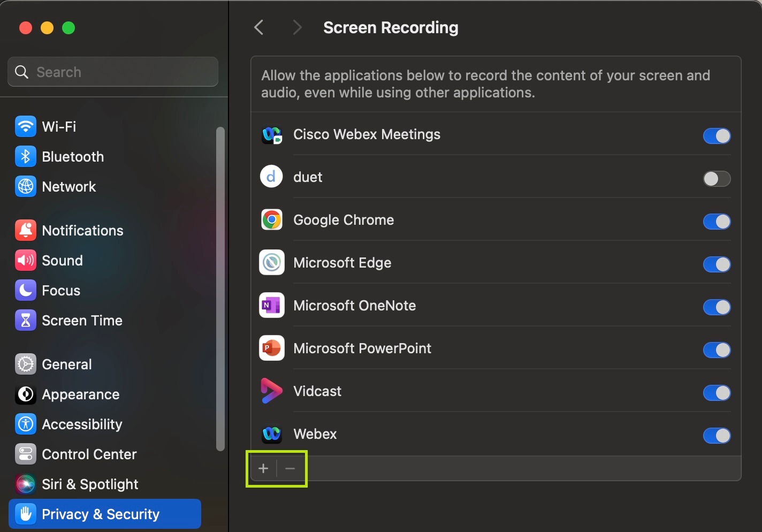The image size is (762, 532).
Task: Click the Search input field
Action: [113, 72]
